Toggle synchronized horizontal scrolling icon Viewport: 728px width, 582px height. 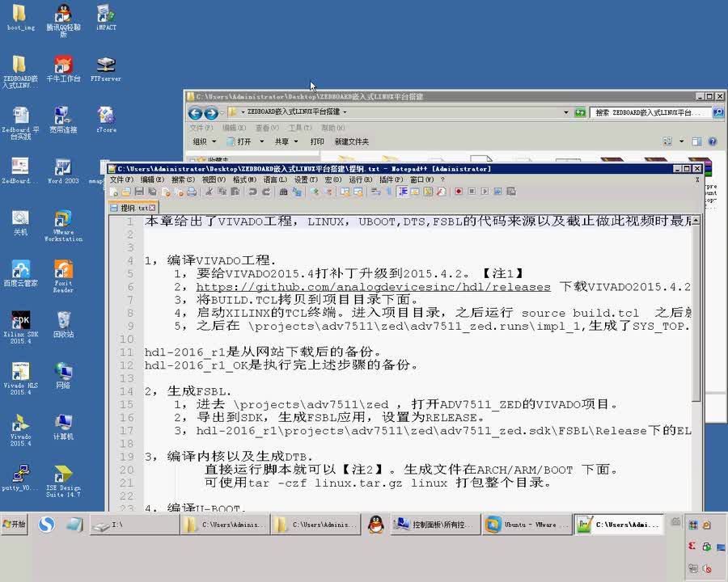pyautogui.click(x=358, y=192)
